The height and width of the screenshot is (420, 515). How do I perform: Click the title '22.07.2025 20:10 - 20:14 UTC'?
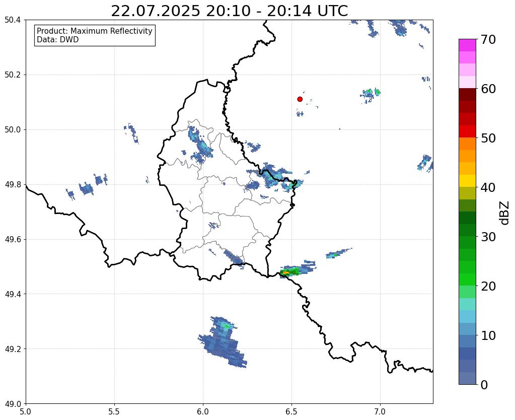tap(229, 11)
